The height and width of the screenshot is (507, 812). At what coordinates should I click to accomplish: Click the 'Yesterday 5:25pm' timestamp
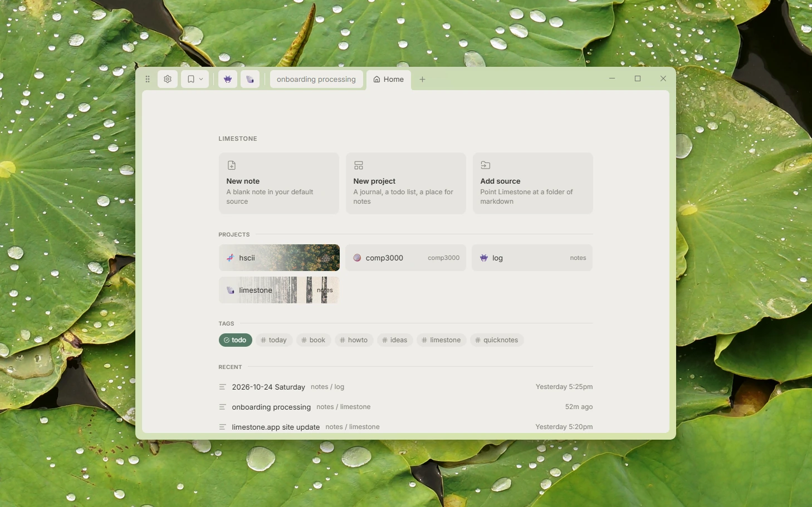tap(564, 387)
